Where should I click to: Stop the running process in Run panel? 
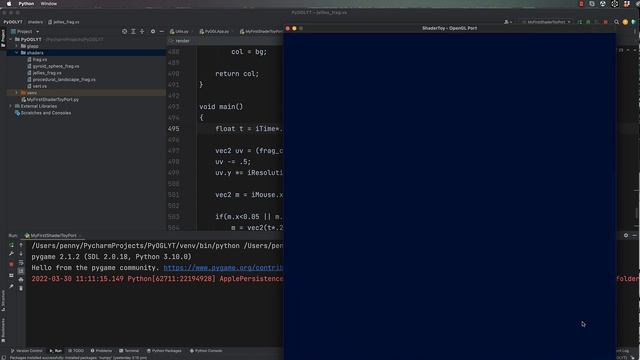tap(11, 264)
